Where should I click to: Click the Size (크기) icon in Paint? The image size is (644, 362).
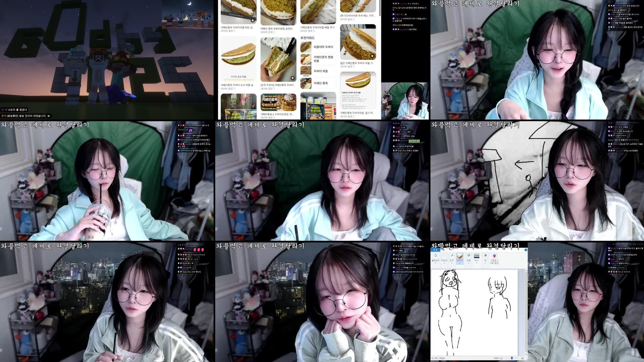[x=476, y=255]
